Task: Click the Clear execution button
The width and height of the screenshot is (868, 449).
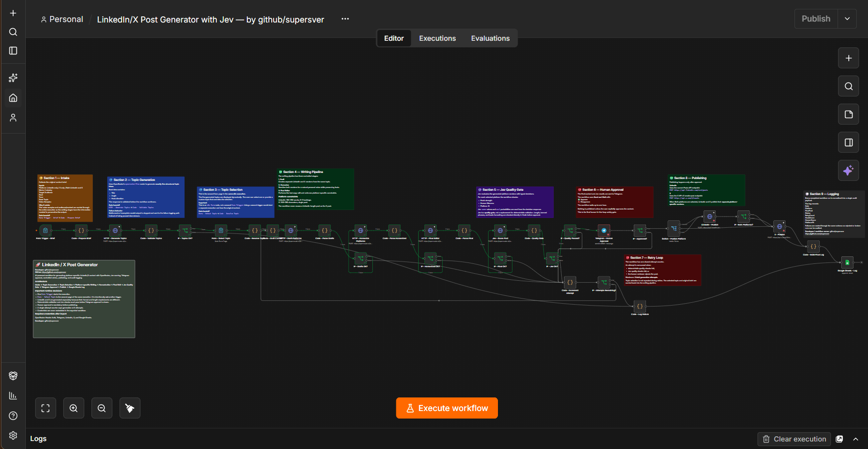Action: coord(794,439)
